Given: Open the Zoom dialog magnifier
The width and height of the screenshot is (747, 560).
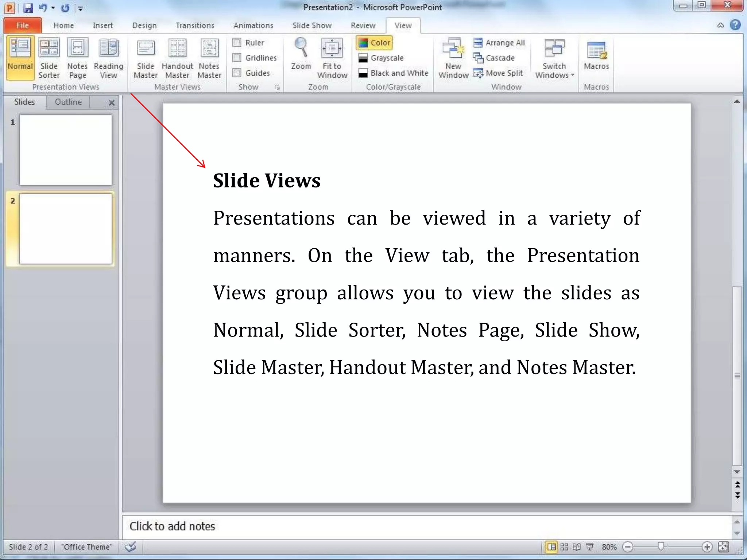Looking at the screenshot, I should point(301,54).
